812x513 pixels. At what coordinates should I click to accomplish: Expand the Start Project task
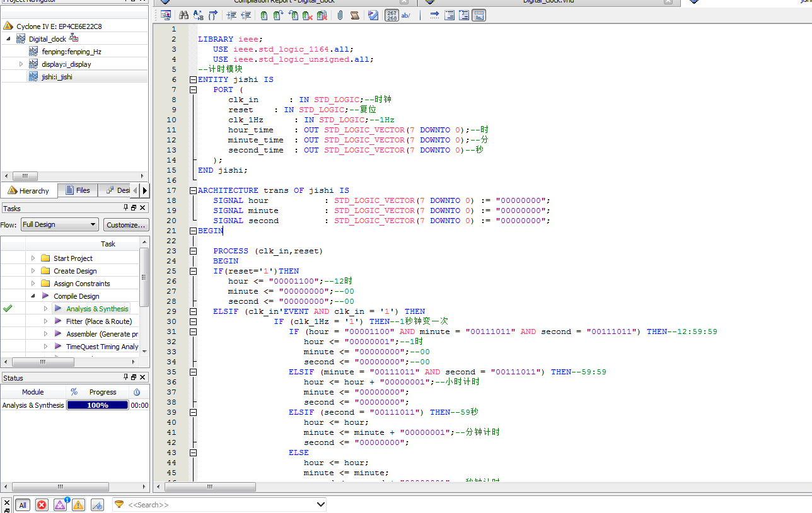tap(33, 258)
